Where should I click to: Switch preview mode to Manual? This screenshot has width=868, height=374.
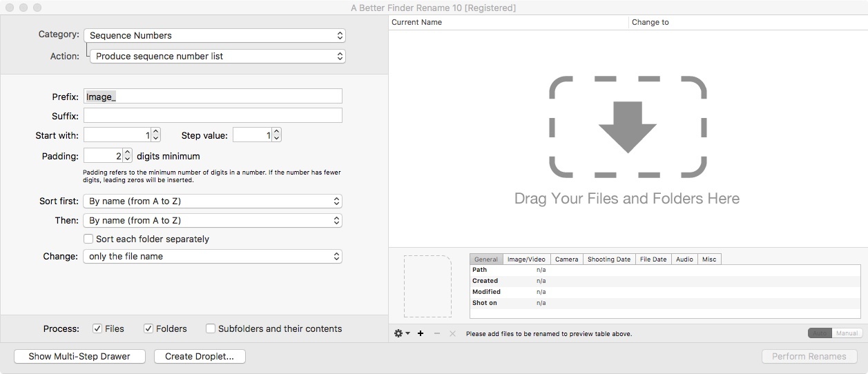point(847,333)
